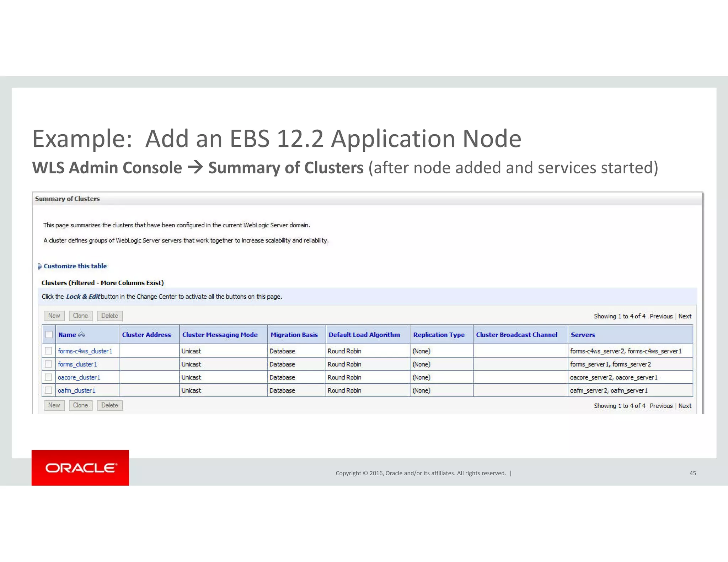Open the forms-c4ws_cluster1 cluster link
The height and width of the screenshot is (562, 728).
pos(85,351)
